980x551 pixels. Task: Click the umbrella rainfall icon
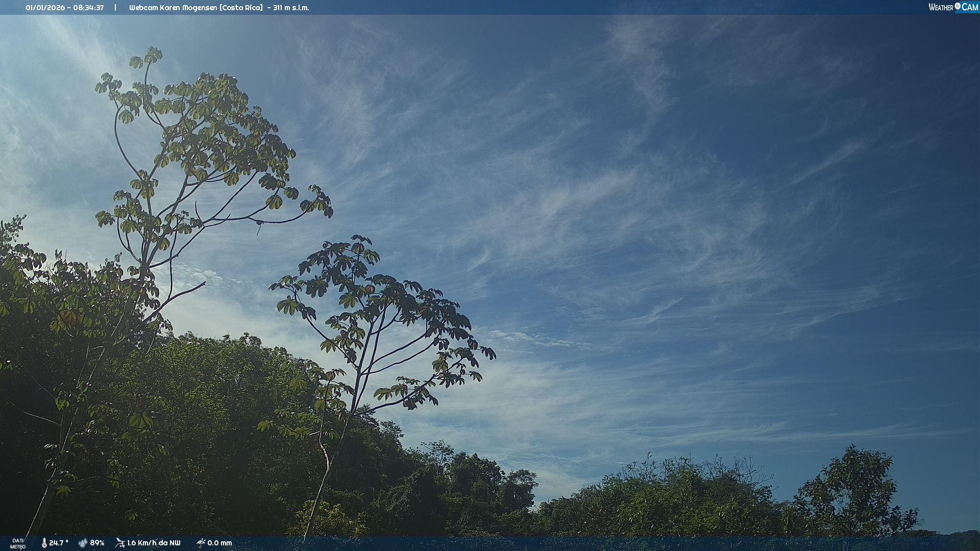click(x=201, y=543)
